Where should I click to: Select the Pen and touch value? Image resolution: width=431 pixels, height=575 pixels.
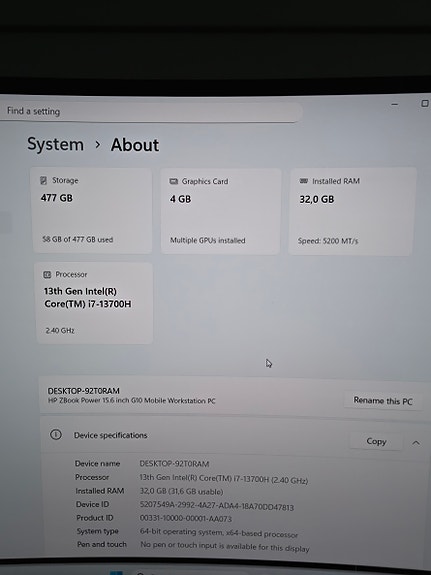click(225, 546)
